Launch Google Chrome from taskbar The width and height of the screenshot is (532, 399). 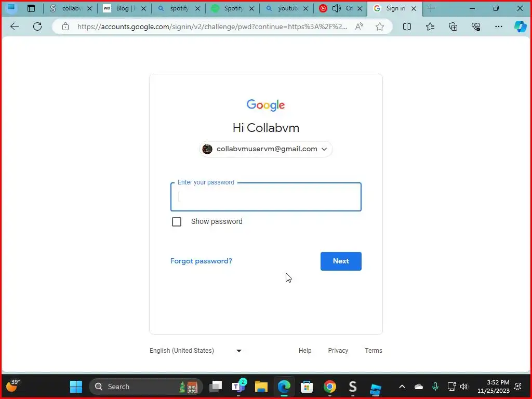329,387
